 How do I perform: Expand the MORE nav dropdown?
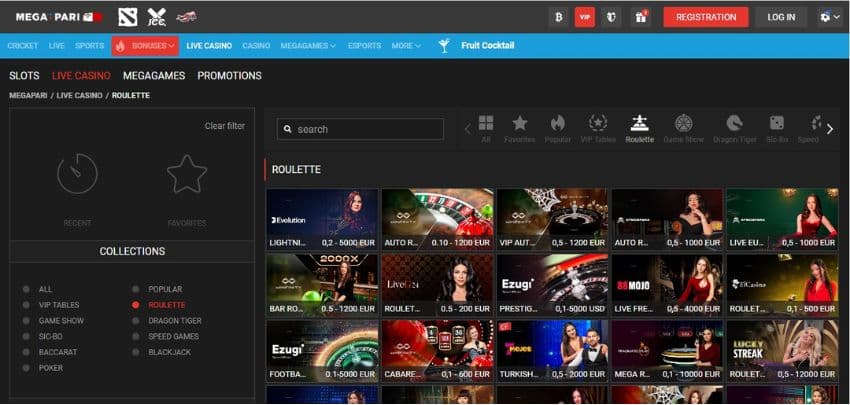pyautogui.click(x=406, y=46)
